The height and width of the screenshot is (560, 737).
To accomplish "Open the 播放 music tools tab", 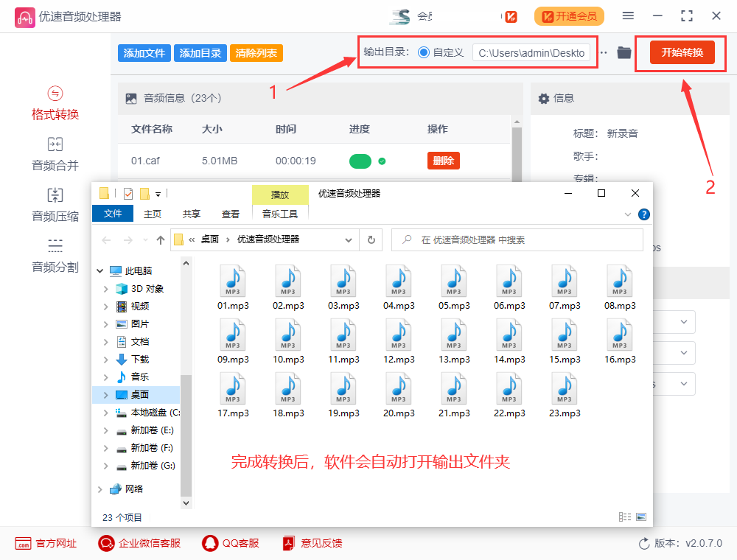I will 281,194.
